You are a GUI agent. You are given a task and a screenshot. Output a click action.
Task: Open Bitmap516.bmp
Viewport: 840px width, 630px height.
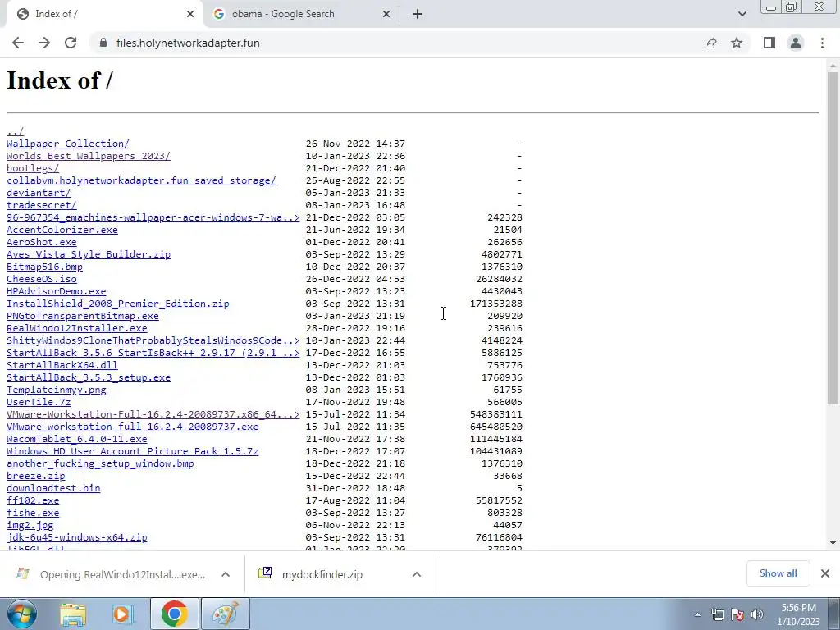point(44,267)
